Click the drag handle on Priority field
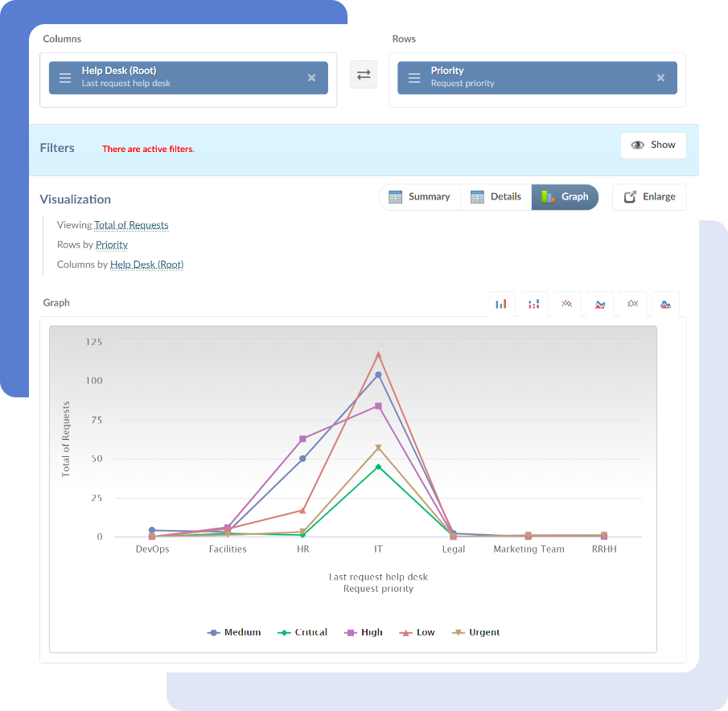Viewport: 728px width, 711px height. click(414, 78)
